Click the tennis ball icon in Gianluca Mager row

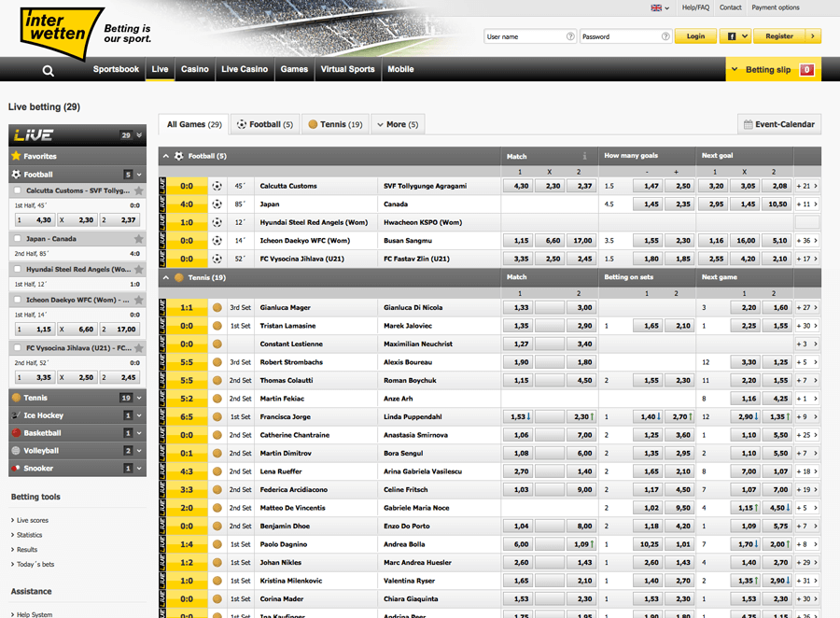[217, 308]
